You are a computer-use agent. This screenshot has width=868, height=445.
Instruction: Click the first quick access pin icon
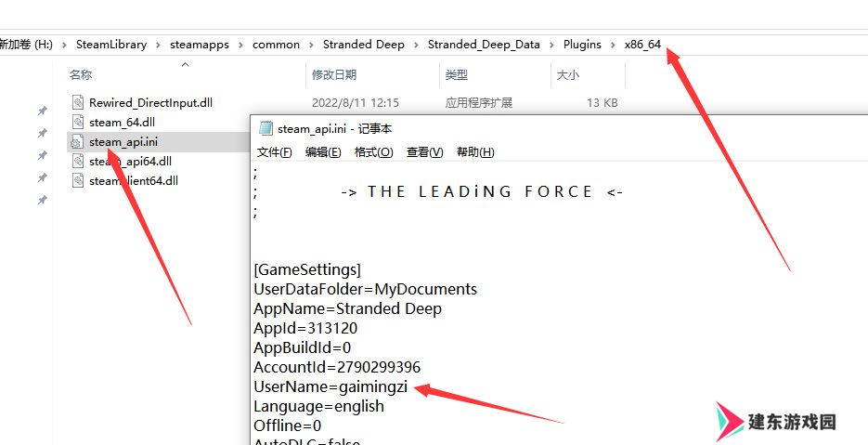(42, 111)
